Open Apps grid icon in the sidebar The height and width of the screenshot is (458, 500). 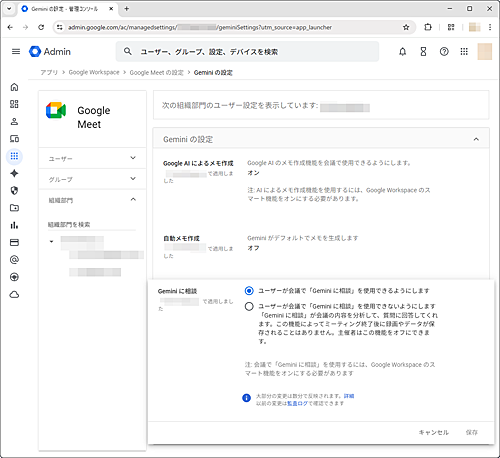point(14,156)
